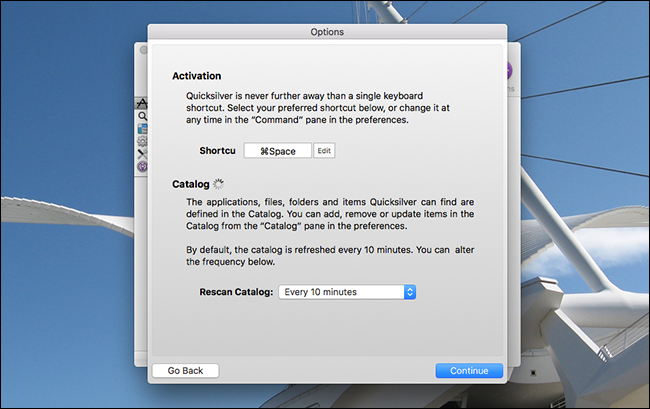Click the purple toolbar icon in the background window
Viewport: 650px width, 409px height.
(509, 71)
